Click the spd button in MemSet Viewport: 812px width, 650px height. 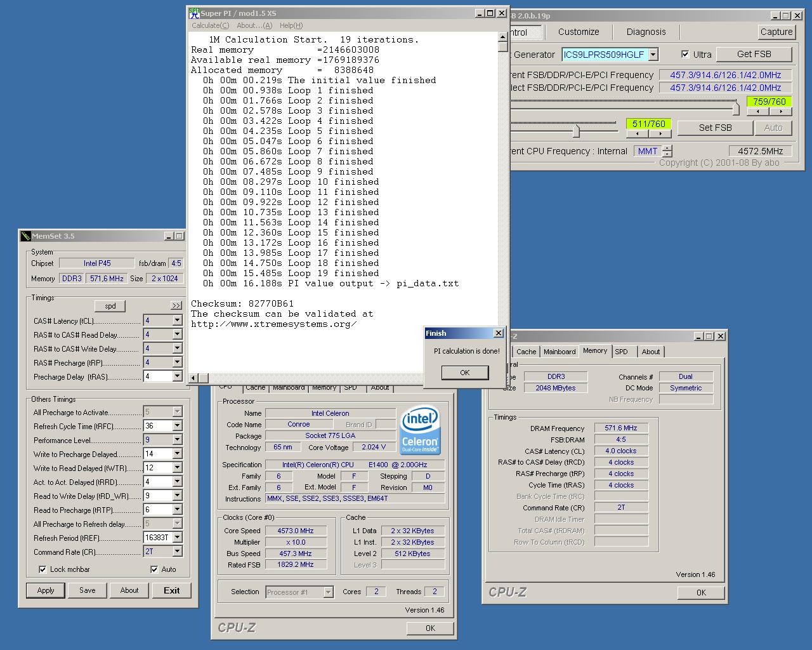coord(110,306)
